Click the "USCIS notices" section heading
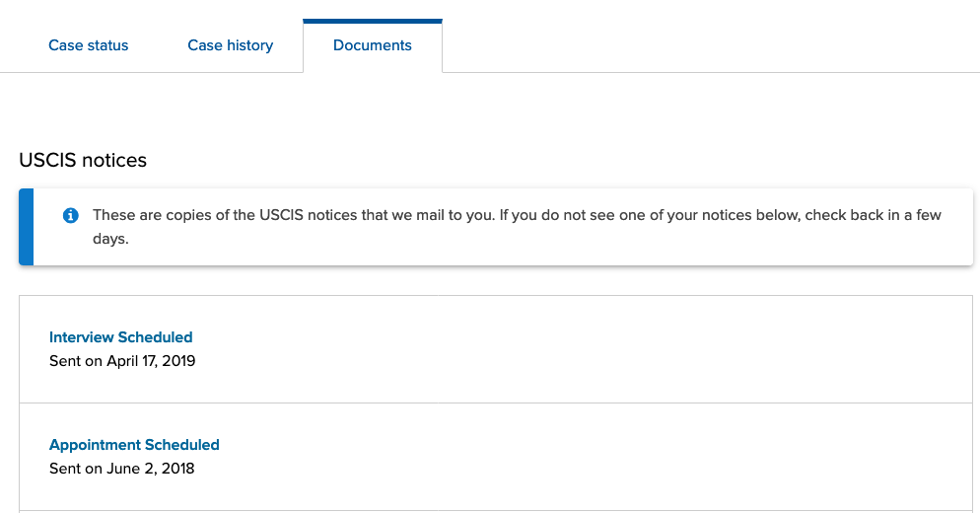The width and height of the screenshot is (980, 513). (83, 160)
